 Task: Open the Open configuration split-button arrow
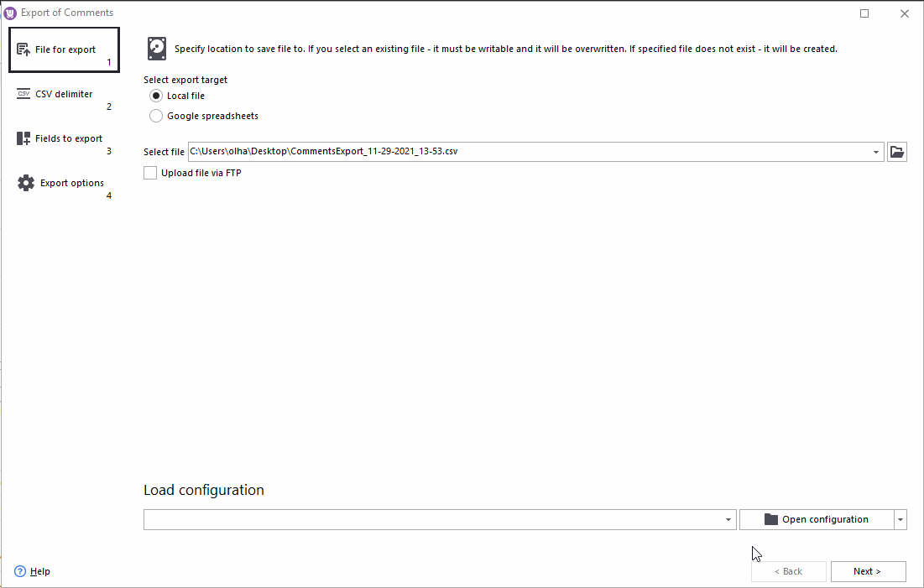pos(901,520)
